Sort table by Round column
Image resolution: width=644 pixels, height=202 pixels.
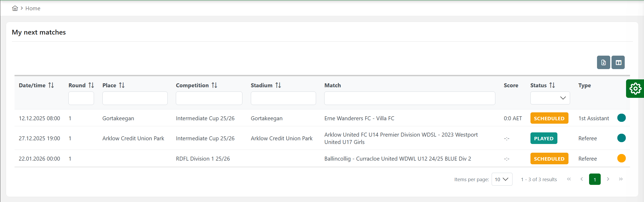tap(91, 85)
